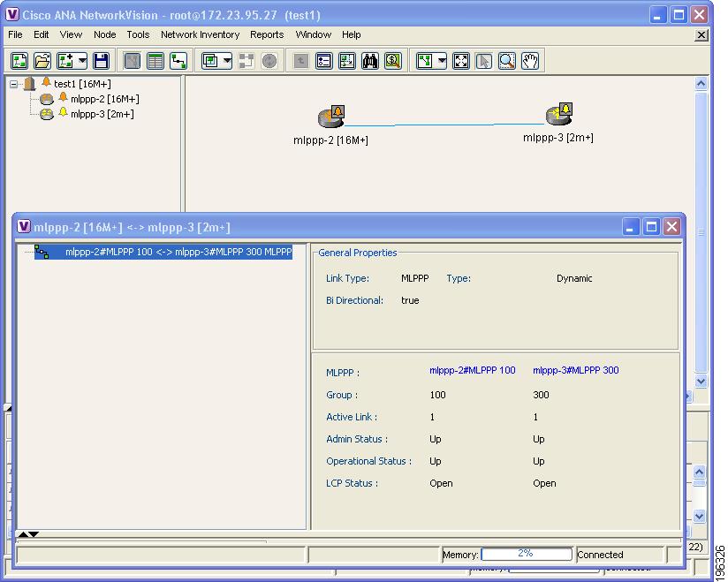Activate the zoom selection magnifier icon
The image size is (728, 582).
coord(507,61)
